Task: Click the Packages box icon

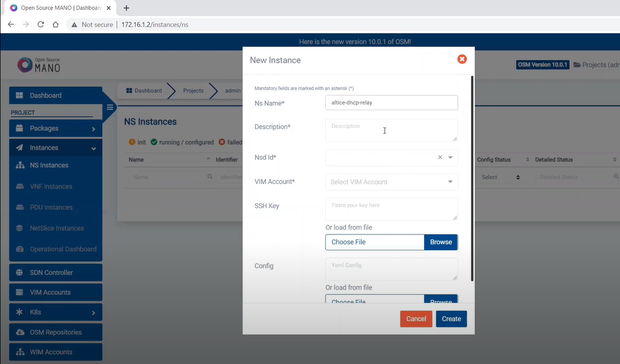Action: 19,128
